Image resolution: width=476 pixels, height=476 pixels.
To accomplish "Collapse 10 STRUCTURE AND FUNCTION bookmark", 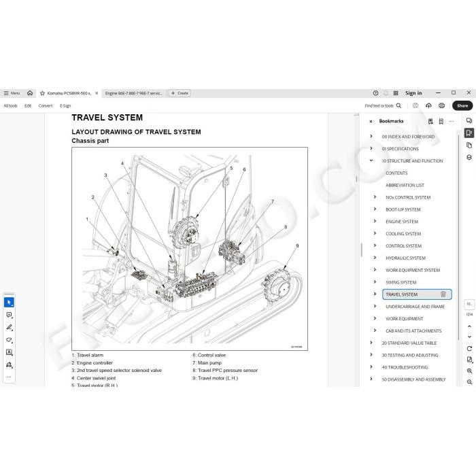I will (x=371, y=160).
